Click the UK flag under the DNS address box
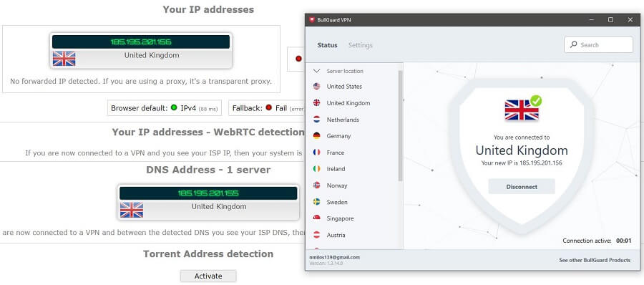 point(132,210)
